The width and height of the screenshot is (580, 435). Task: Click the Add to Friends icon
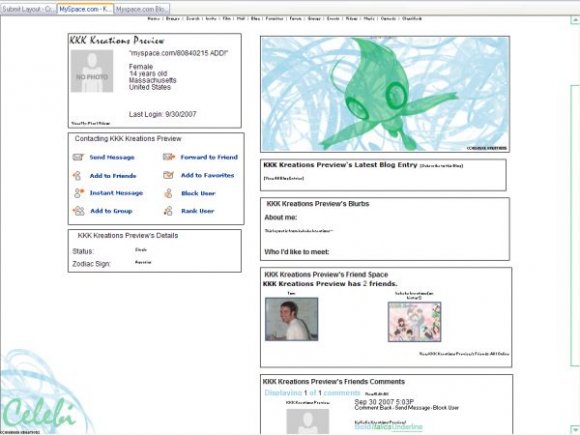[x=77, y=175]
